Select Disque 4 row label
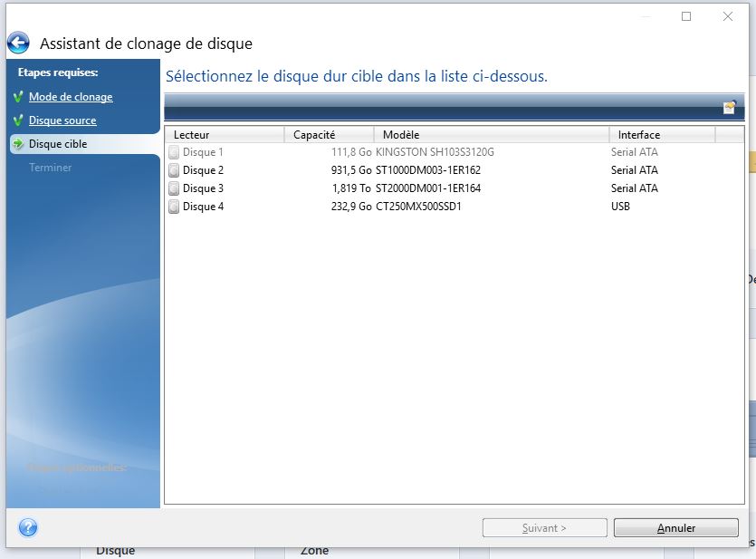 pos(203,207)
